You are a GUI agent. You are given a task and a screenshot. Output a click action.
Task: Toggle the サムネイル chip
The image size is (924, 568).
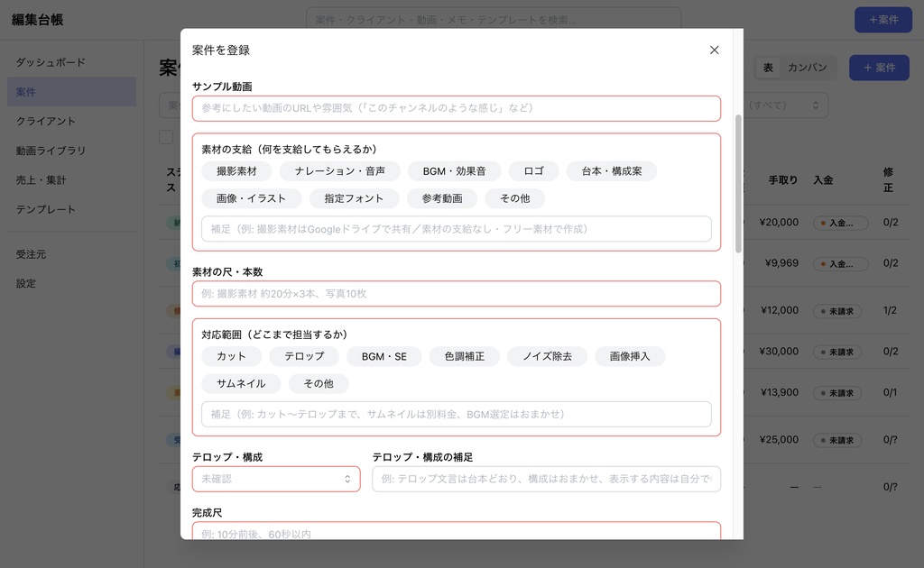tap(242, 384)
